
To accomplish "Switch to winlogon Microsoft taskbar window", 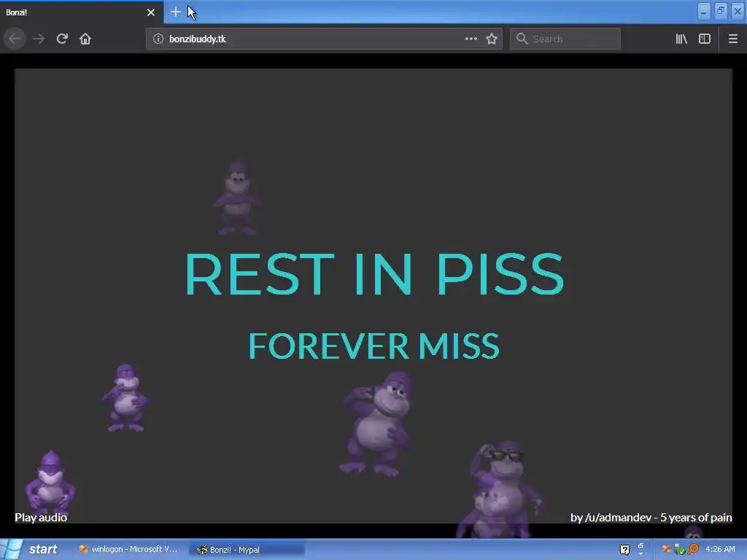I will point(128,550).
